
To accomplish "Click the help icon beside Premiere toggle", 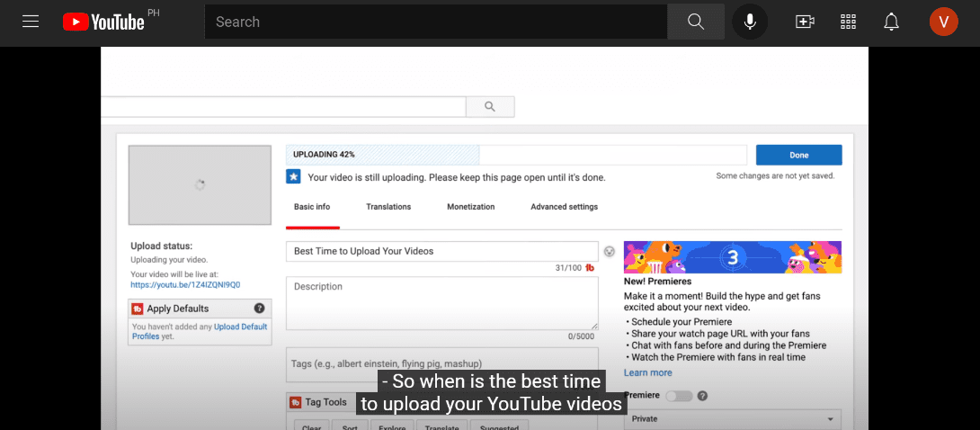I will click(702, 396).
